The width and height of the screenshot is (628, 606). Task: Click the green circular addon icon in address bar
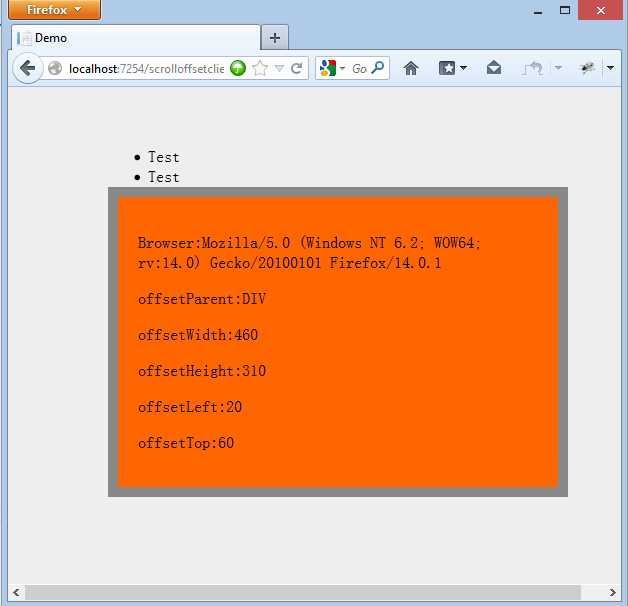tap(238, 68)
